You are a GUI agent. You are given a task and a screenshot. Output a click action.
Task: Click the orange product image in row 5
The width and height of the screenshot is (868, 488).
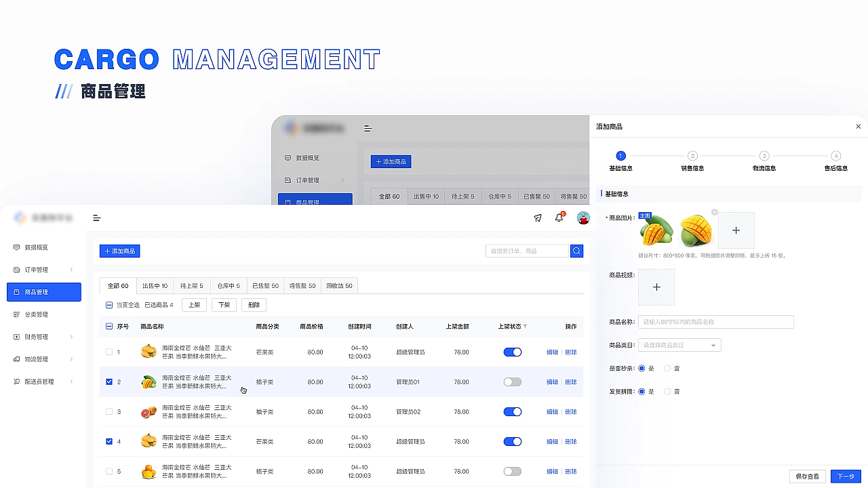[x=149, y=471]
